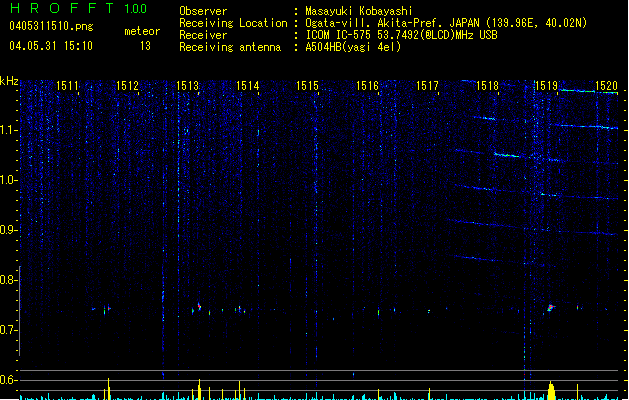
Task: Click the 'Receiving antenna' field label
Action: pos(230,47)
